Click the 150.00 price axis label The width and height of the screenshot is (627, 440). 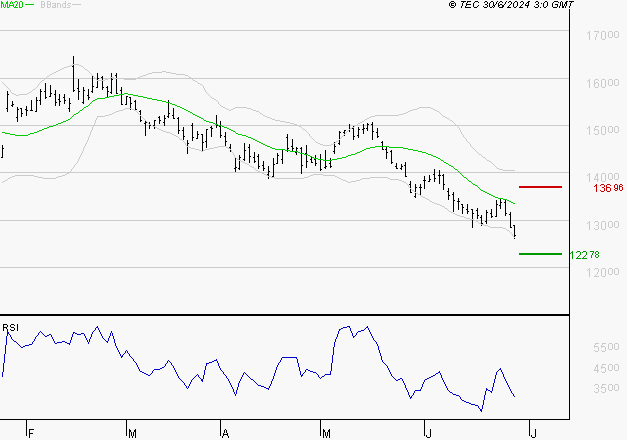[x=603, y=130]
